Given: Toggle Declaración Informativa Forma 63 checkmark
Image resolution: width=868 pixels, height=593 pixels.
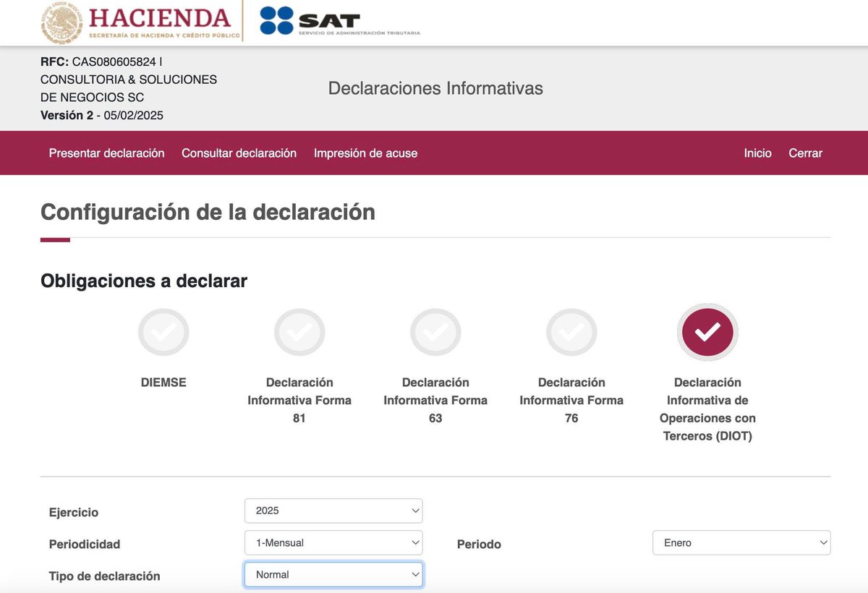Looking at the screenshot, I should pos(435,333).
